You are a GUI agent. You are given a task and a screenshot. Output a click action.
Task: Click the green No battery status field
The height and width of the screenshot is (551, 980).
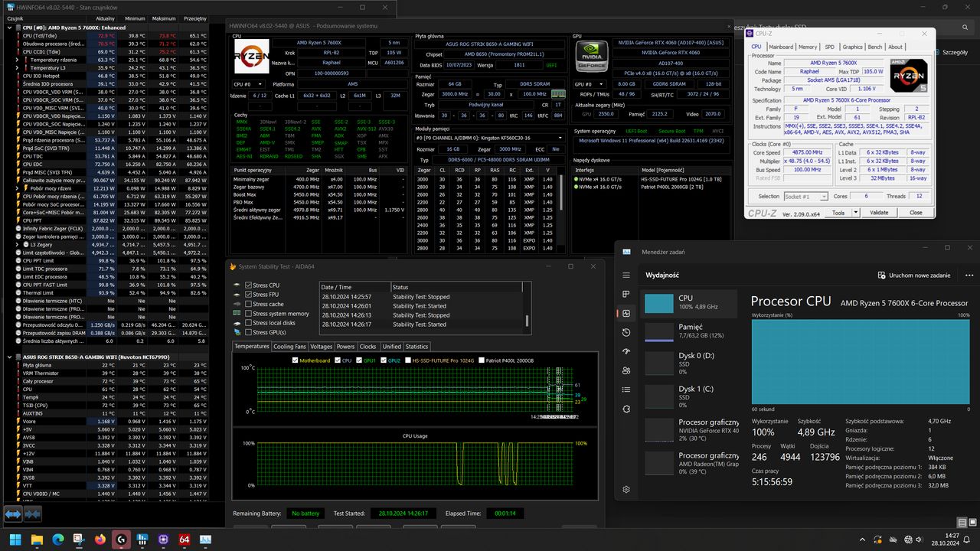click(x=305, y=514)
